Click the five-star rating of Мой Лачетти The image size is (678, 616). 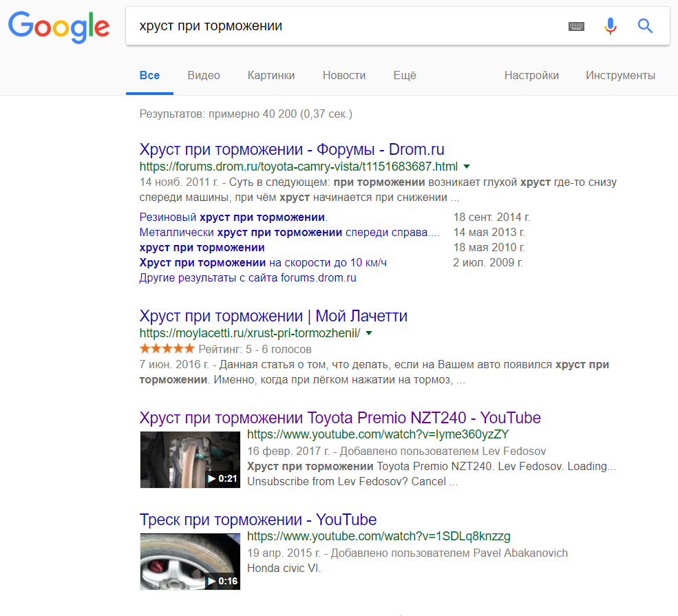point(167,348)
